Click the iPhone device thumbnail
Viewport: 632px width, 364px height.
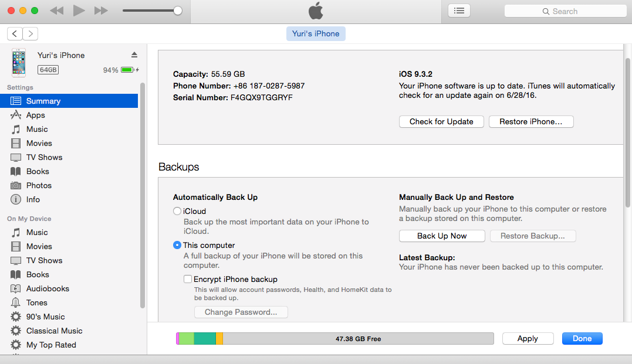pos(19,62)
